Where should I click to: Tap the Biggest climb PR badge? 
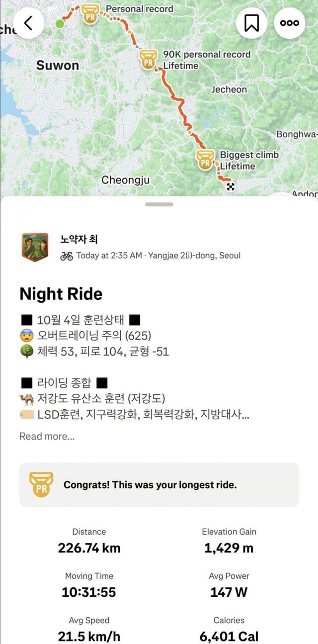point(205,159)
